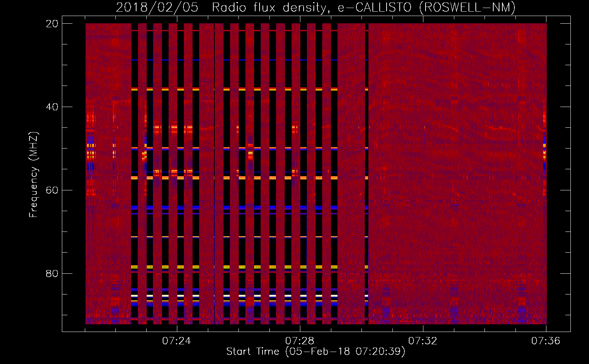Click the 40 frequency tick label
This screenshot has height=364, width=589.
pyautogui.click(x=52, y=107)
